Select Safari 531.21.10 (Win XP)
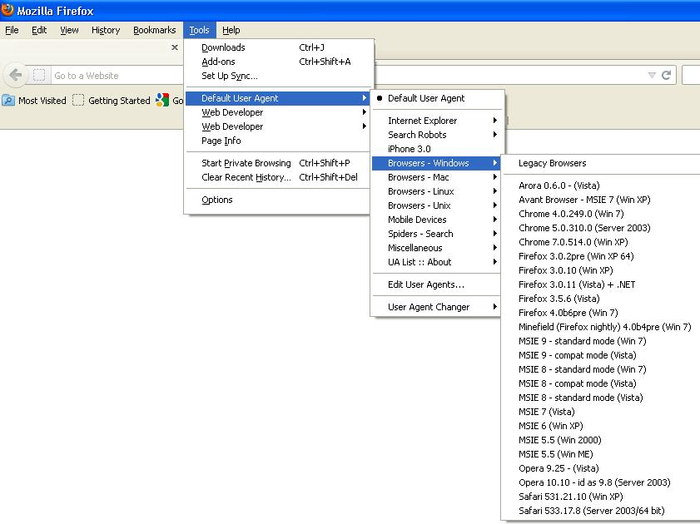Screen dimensions: 700x524 coord(601,497)
